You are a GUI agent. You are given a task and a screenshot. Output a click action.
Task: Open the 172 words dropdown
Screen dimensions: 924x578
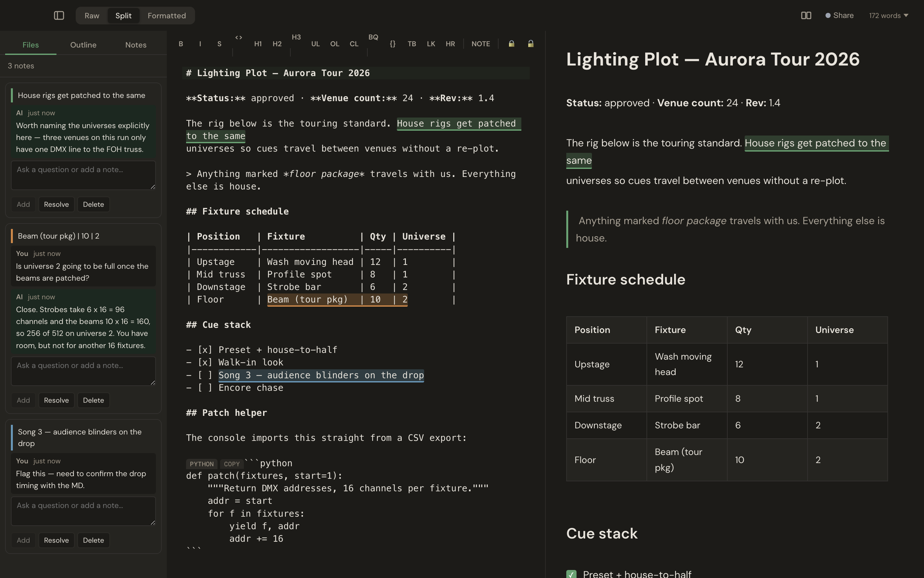click(889, 15)
